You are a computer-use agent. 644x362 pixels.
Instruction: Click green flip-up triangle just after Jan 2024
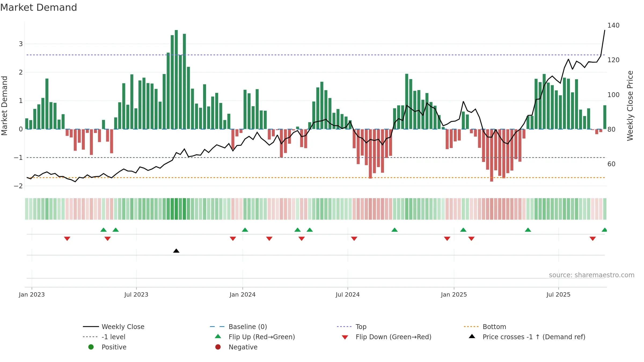point(245,230)
